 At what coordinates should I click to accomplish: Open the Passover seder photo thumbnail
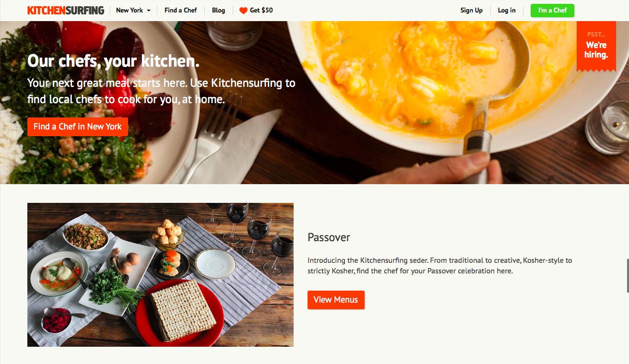pos(160,275)
